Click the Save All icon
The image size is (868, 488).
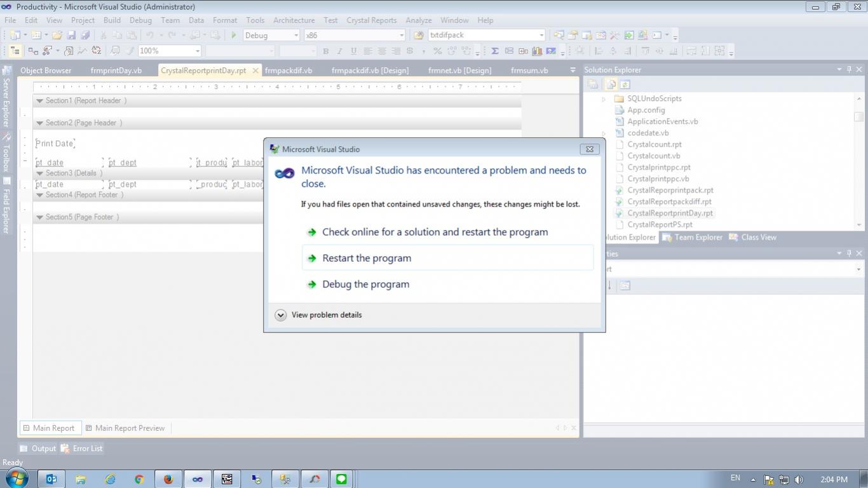[x=85, y=35]
